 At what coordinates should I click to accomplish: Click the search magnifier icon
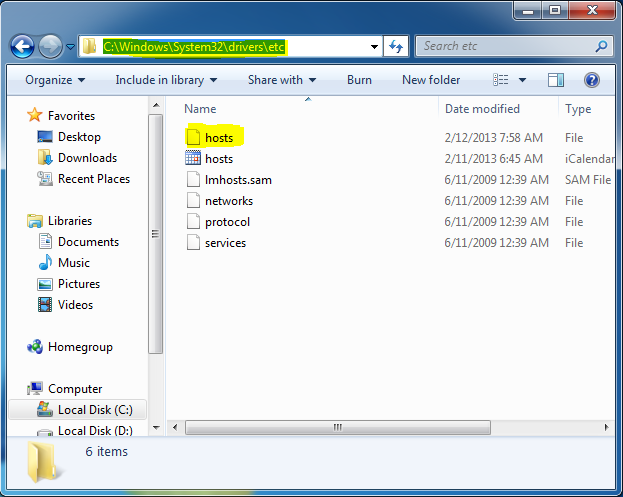pos(602,46)
